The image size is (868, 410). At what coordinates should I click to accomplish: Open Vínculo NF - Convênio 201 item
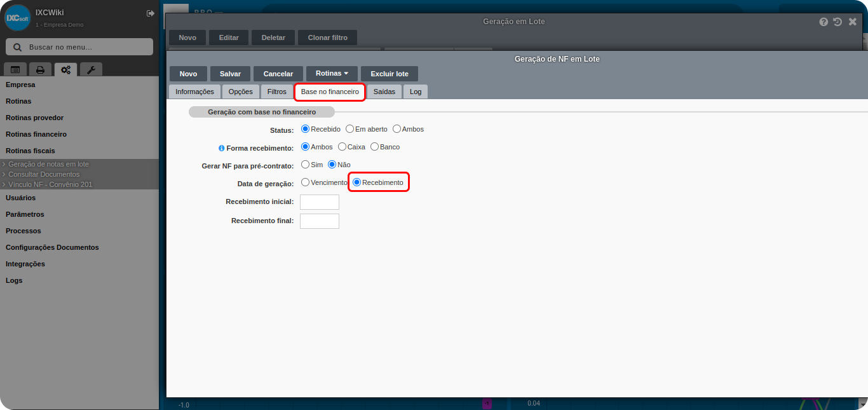coord(50,184)
